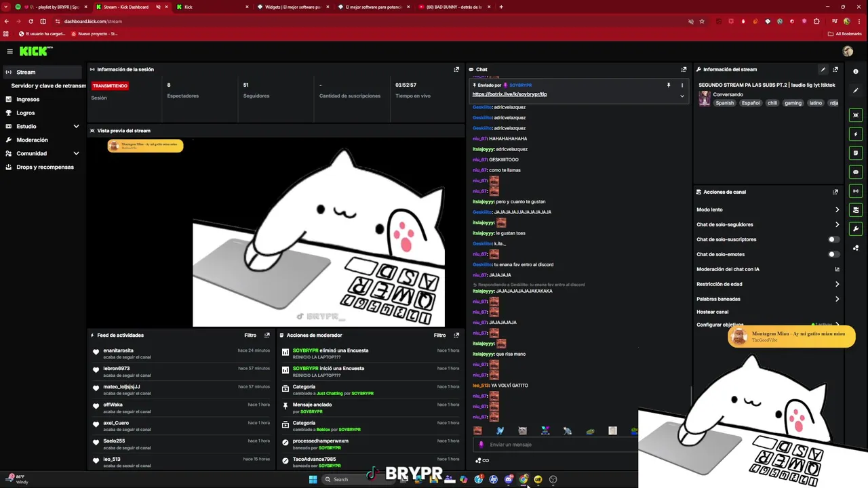Image resolution: width=868 pixels, height=488 pixels.
Task: Unpin the pinned chat message
Action: [669, 85]
